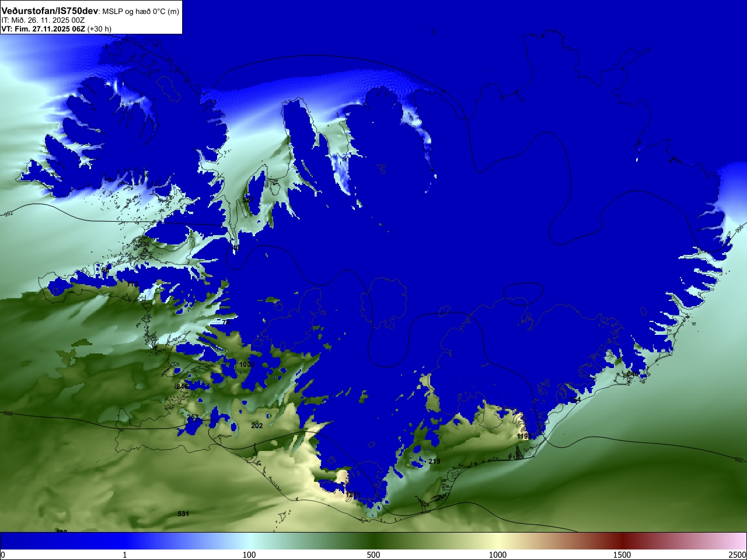Click the dark red section of the color bar
Viewport: 747px width, 560px height.
click(x=622, y=541)
